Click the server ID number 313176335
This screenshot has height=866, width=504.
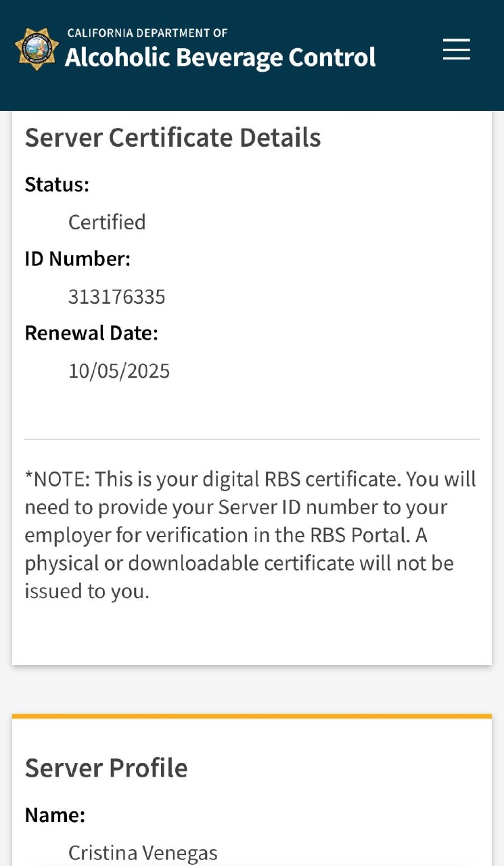[116, 296]
